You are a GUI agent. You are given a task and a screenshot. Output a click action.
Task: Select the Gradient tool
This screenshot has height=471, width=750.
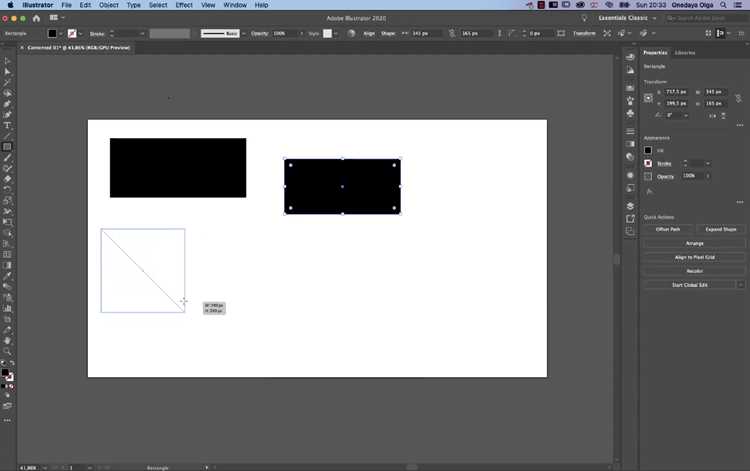(x=7, y=265)
